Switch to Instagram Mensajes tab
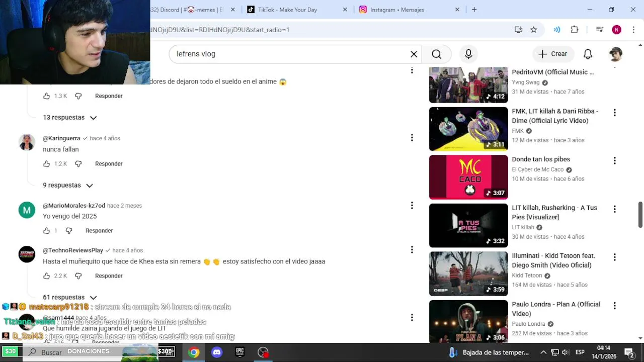 coord(408,10)
